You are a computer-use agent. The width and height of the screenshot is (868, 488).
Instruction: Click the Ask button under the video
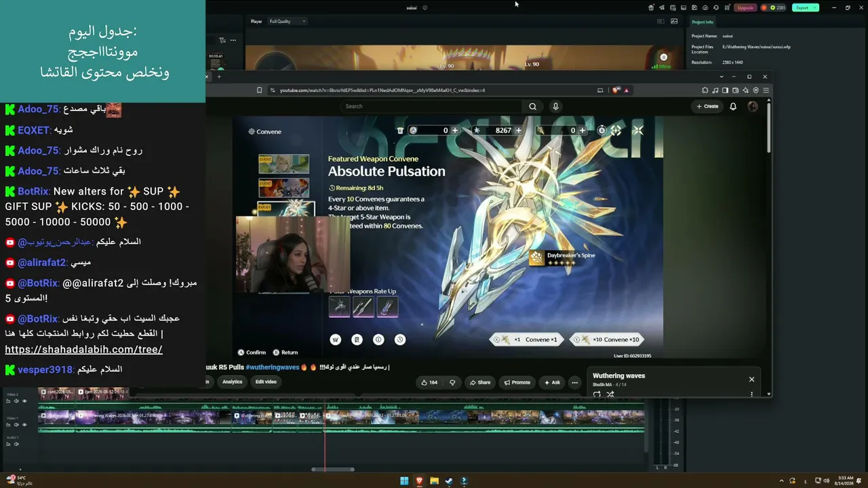(x=552, y=382)
